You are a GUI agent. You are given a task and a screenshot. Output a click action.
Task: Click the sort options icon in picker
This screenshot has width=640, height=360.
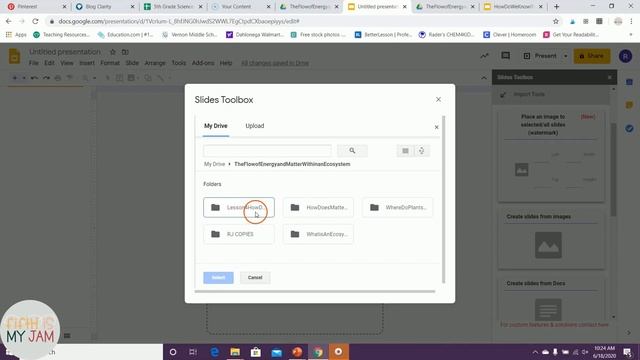click(x=421, y=151)
